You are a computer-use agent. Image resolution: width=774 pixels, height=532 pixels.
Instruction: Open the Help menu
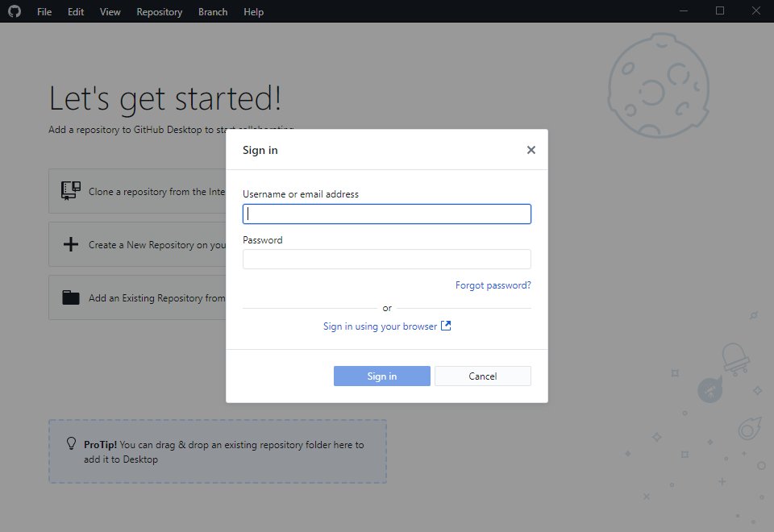(x=253, y=12)
